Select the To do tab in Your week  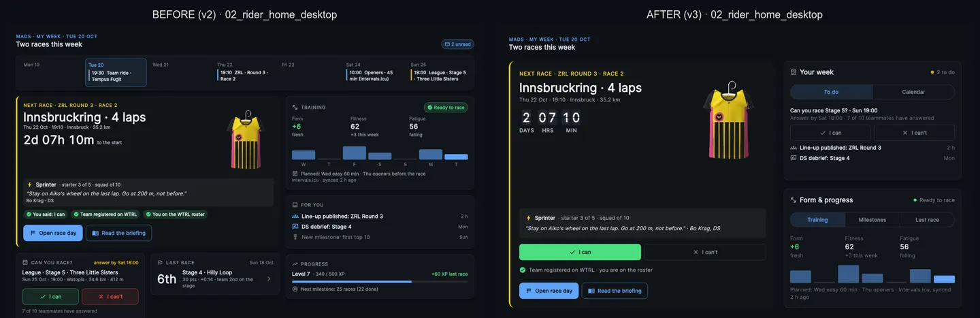coord(831,92)
